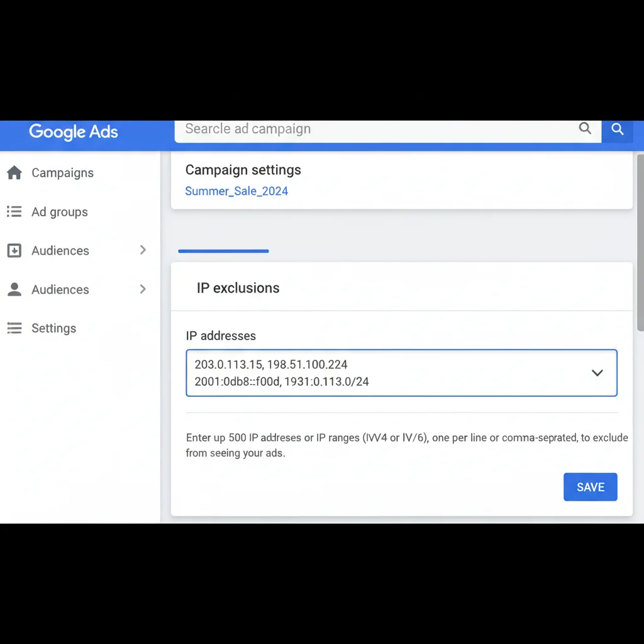
Task: Open the Summer_Sale_2024 campaign link
Action: pos(236,191)
